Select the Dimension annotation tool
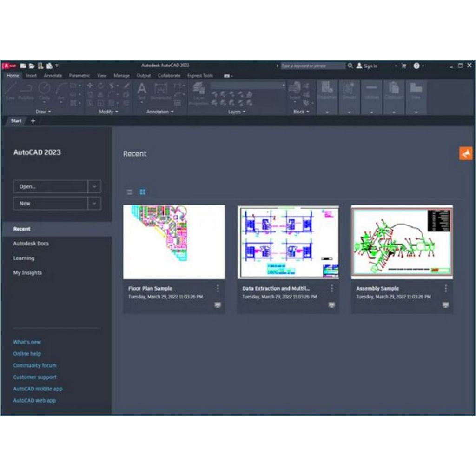 tap(161, 92)
